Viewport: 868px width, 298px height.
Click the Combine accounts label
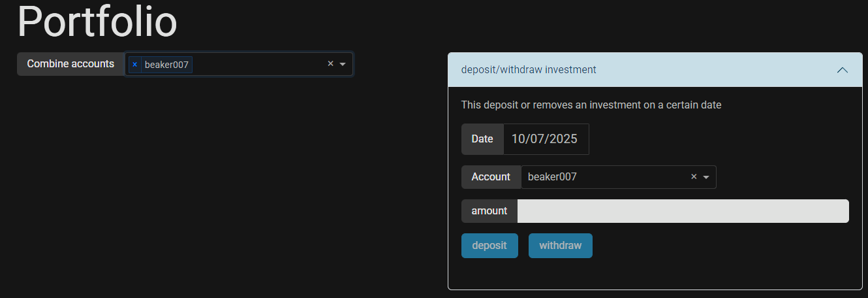[70, 64]
